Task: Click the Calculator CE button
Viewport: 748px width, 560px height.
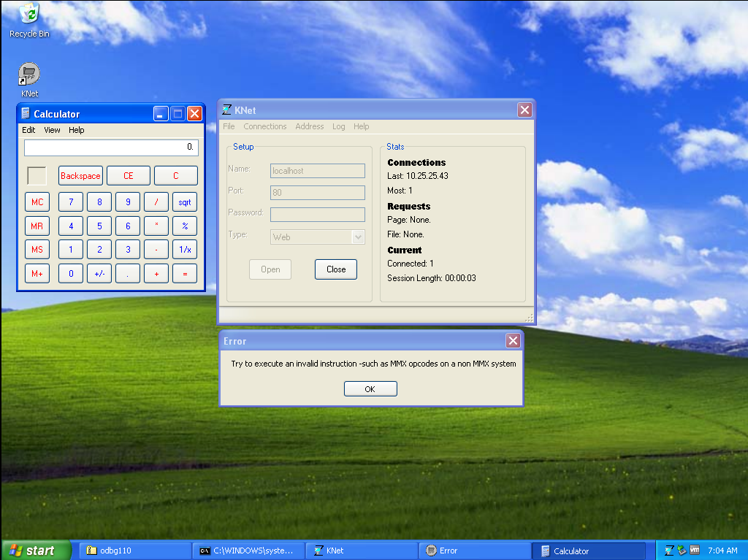Action: pyautogui.click(x=129, y=175)
